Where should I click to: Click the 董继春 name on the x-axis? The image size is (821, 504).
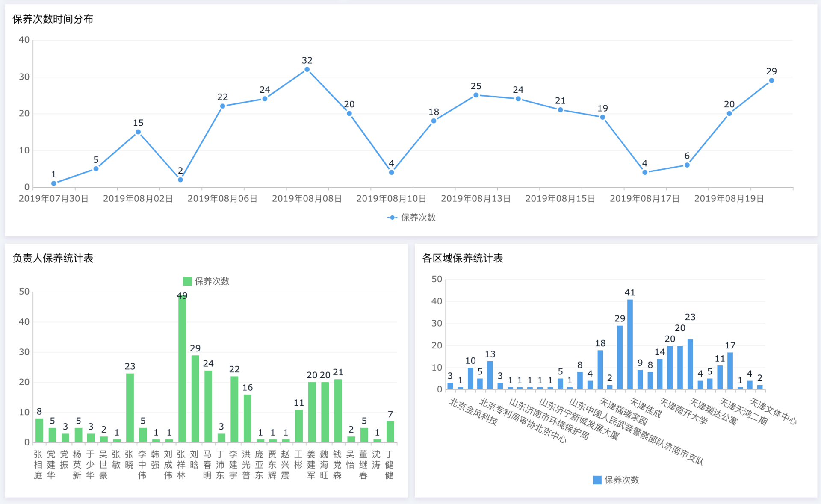click(x=363, y=465)
